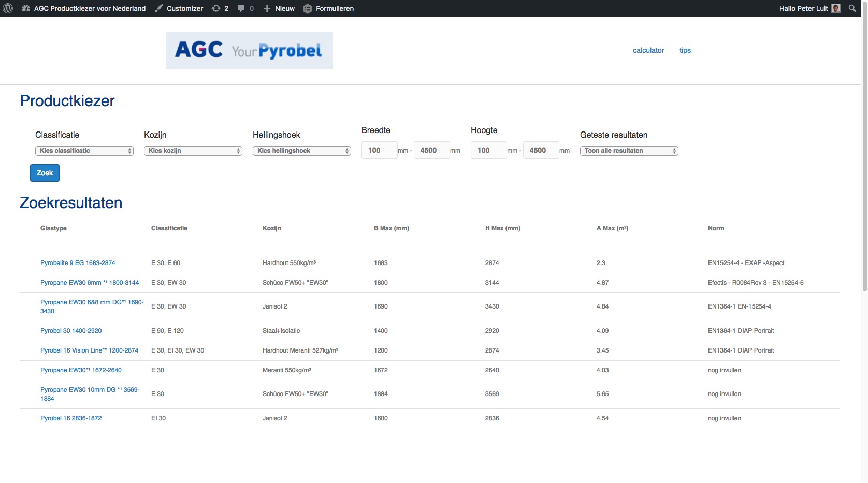Open Pyropane EW30 6mm 1800-3144
The image size is (868, 483).
(x=90, y=283)
